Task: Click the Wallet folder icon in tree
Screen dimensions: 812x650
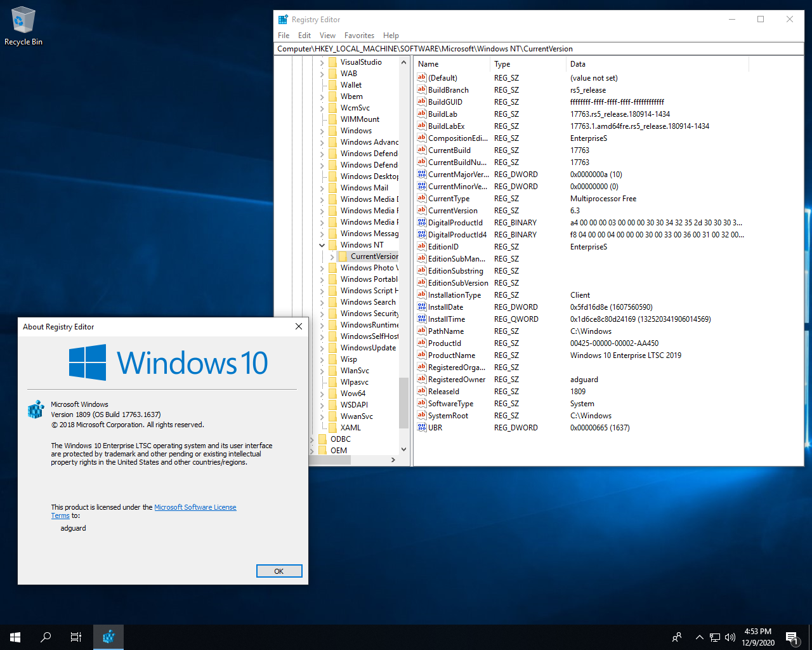Action: [x=332, y=85]
